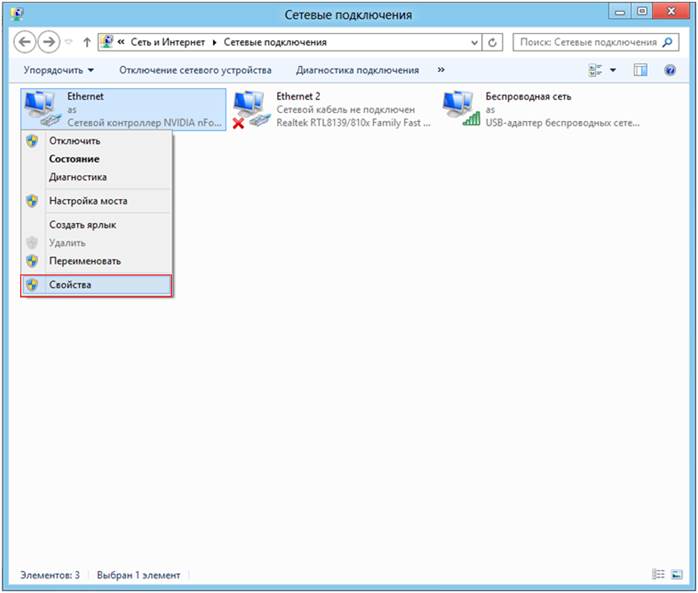This screenshot has width=698, height=593.
Task: Click Сетевые подключения breadcrumb
Action: coord(275,42)
